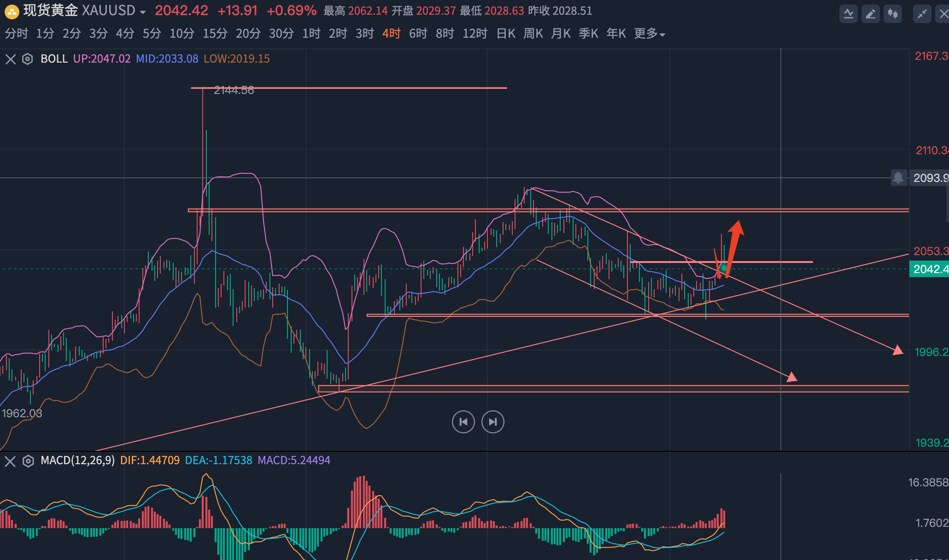
Task: Select the 1时 timeframe
Action: tap(311, 34)
